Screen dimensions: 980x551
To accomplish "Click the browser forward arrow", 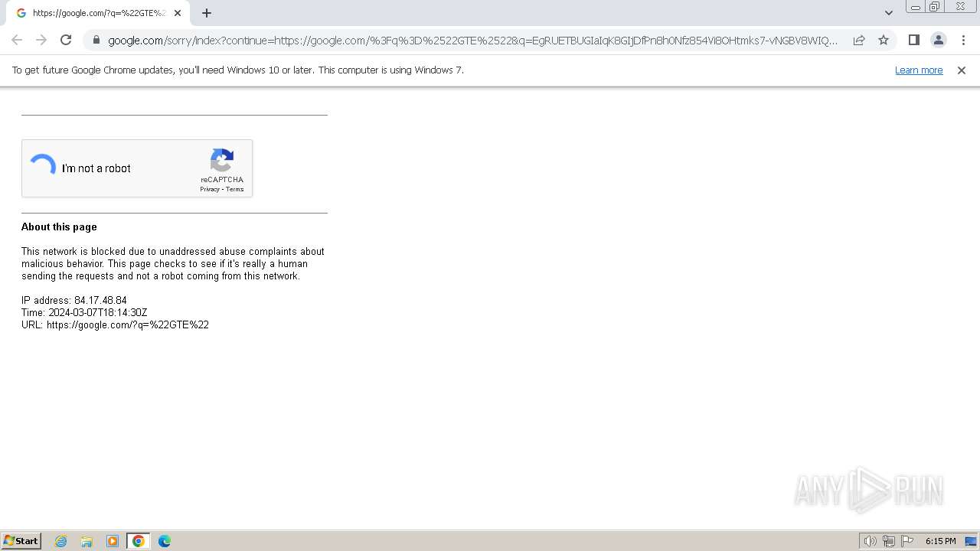I will pyautogui.click(x=41, y=40).
